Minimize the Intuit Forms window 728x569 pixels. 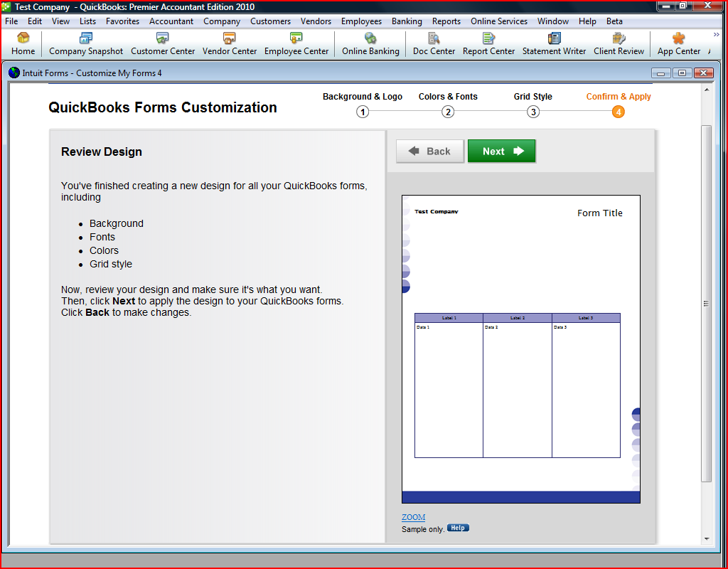660,73
